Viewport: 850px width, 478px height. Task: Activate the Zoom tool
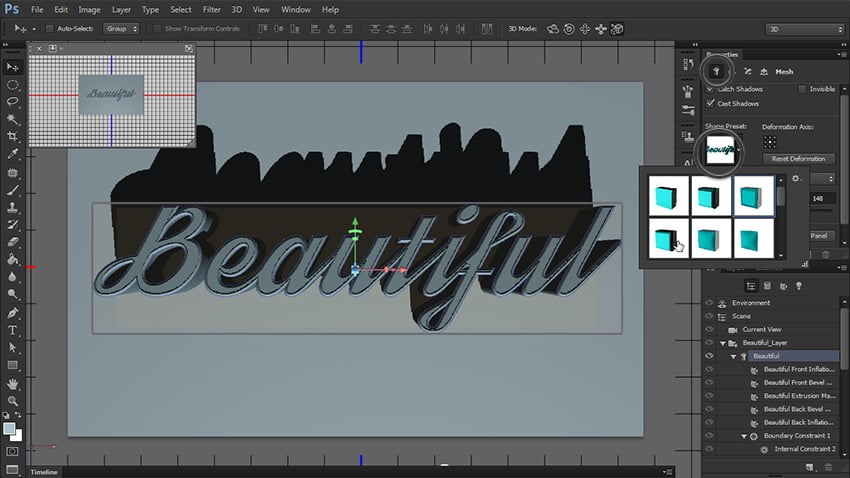13,400
